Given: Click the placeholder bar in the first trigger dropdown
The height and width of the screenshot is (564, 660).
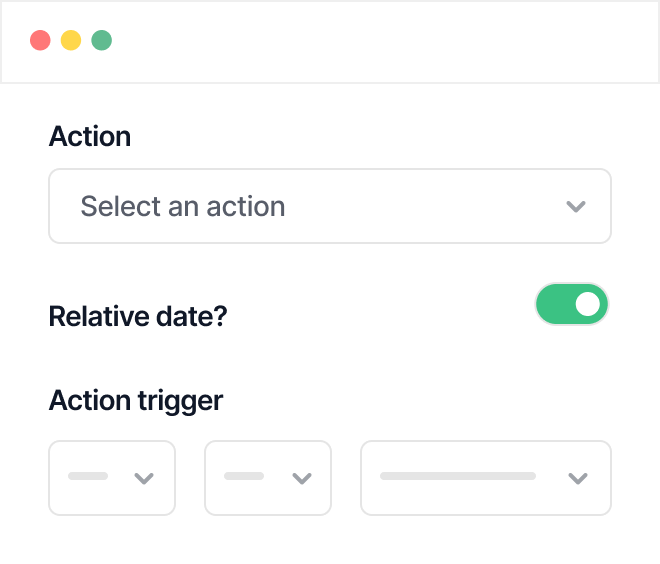Looking at the screenshot, I should (88, 477).
